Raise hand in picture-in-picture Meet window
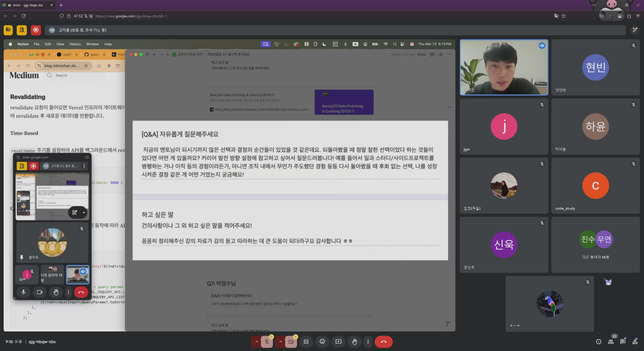This screenshot has height=351, width=644. pyautogui.click(x=56, y=292)
